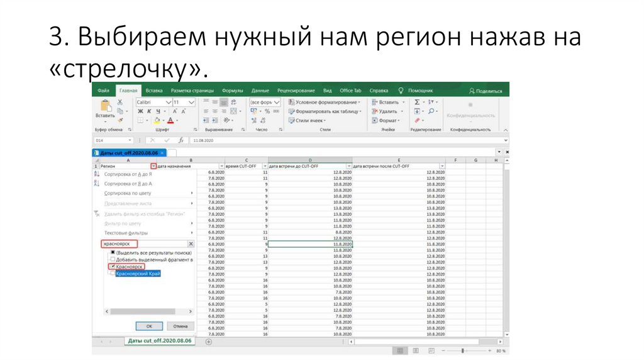Screen dimensions: 644x361
Task: Switch to the Вставка ribbon tab
Action: [154, 91]
